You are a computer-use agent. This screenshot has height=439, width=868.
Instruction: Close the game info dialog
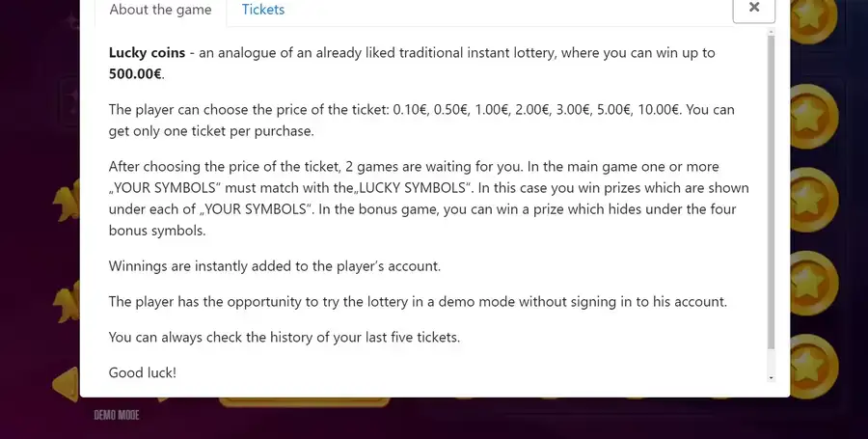[x=754, y=8]
